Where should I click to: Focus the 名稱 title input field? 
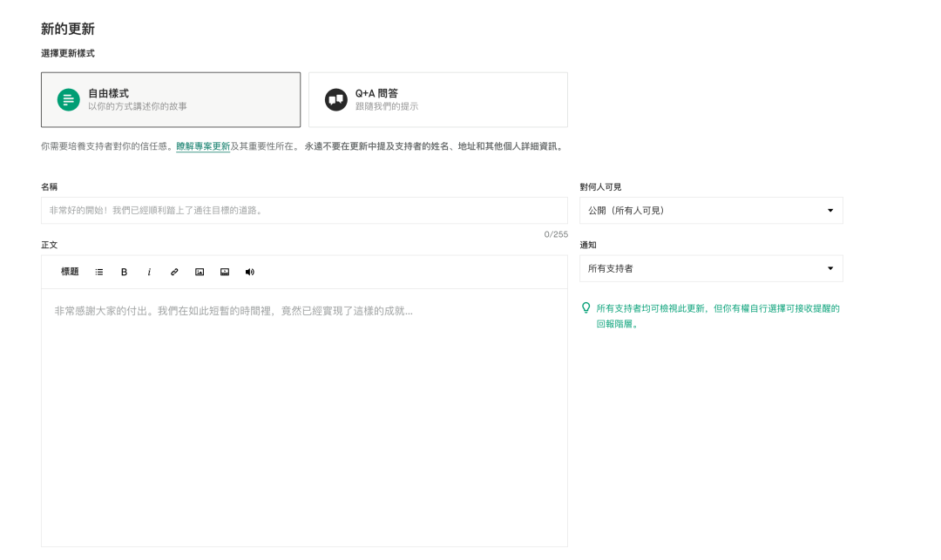point(304,210)
